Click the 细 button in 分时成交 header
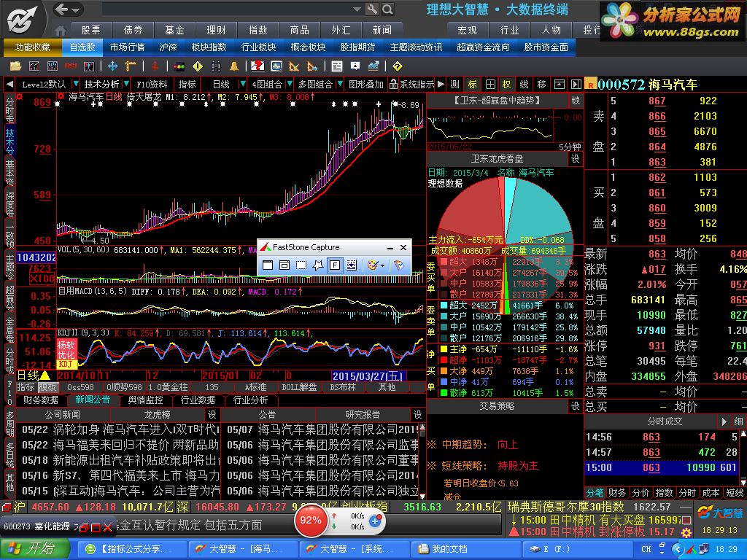This screenshot has height=560, width=747. point(738,421)
